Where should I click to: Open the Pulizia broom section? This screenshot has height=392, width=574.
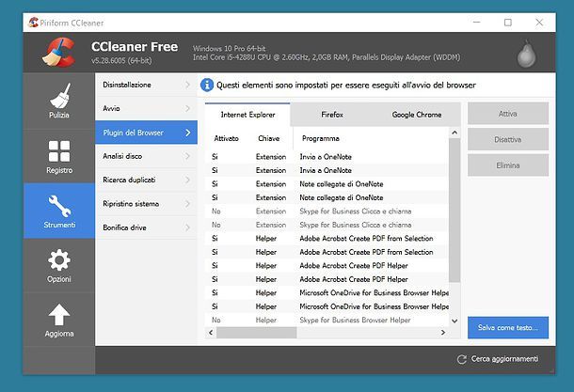pos(58,103)
